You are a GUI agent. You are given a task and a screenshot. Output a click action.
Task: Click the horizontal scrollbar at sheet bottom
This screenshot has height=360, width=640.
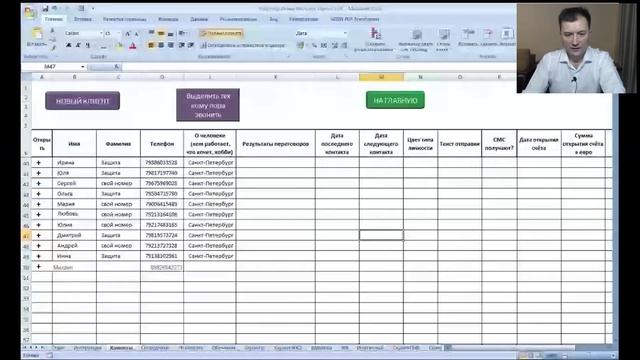tap(513, 348)
